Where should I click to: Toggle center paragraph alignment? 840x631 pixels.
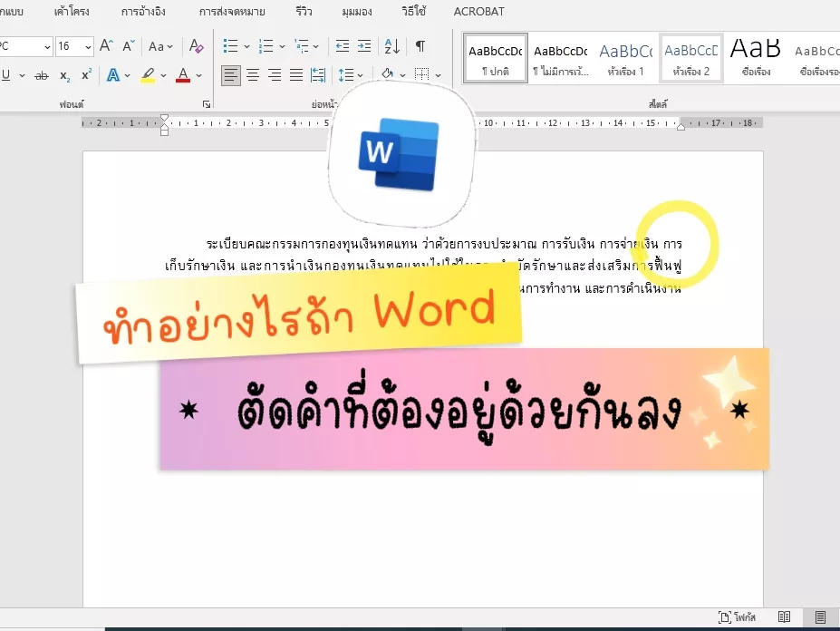[x=253, y=73]
